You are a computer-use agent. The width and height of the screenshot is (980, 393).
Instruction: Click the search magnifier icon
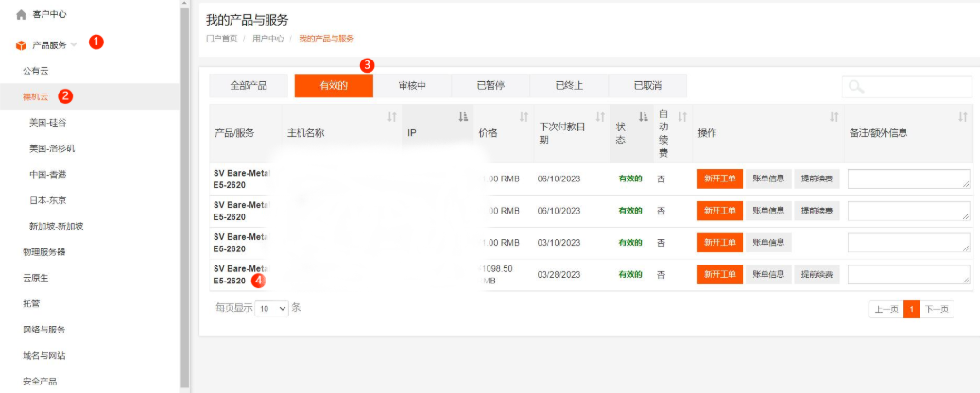(x=856, y=87)
